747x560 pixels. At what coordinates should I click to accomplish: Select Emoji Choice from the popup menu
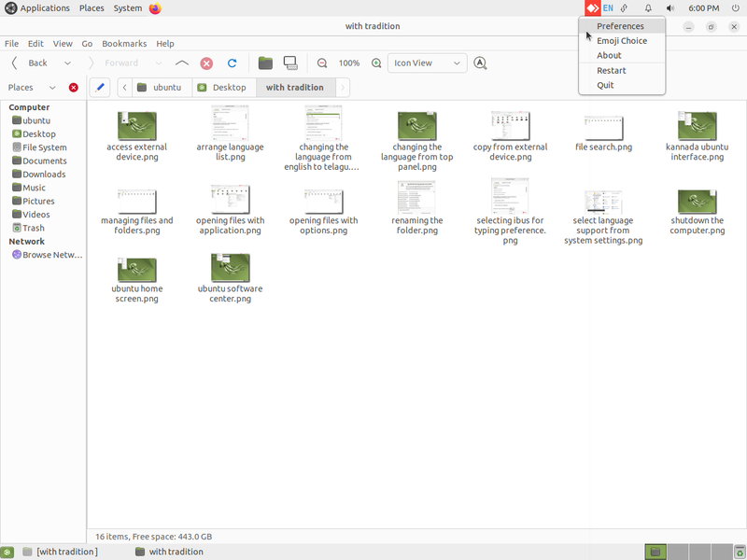tap(622, 41)
